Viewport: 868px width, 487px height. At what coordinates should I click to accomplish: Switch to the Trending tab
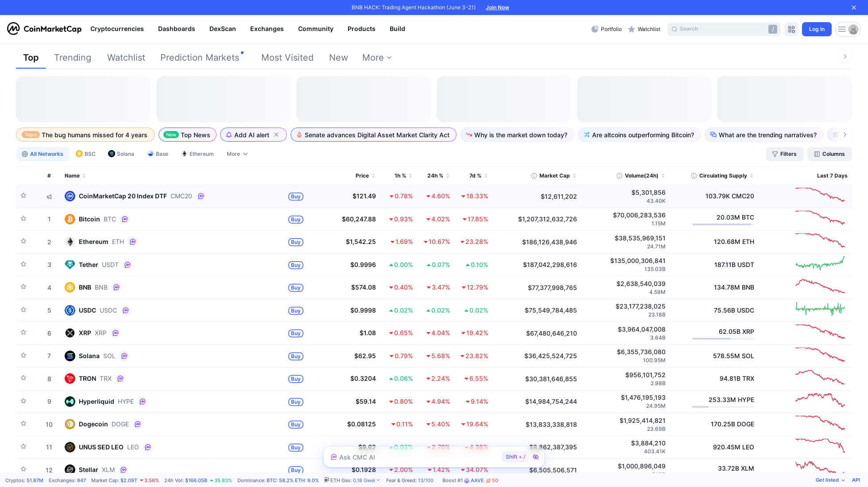(73, 58)
